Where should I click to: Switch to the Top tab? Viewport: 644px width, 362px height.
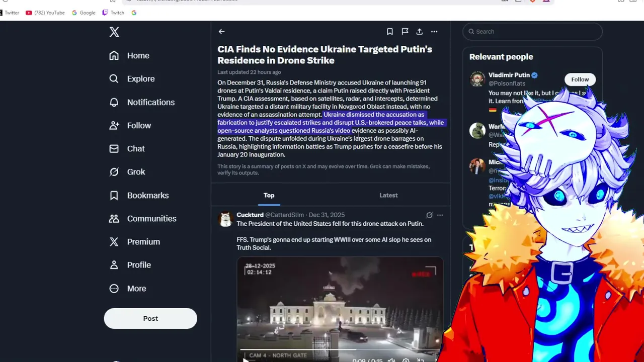269,196
